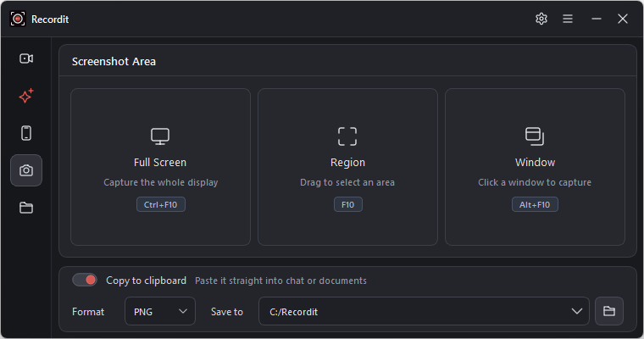Choose the Window title
This screenshot has width=644, height=339.
tap(536, 163)
